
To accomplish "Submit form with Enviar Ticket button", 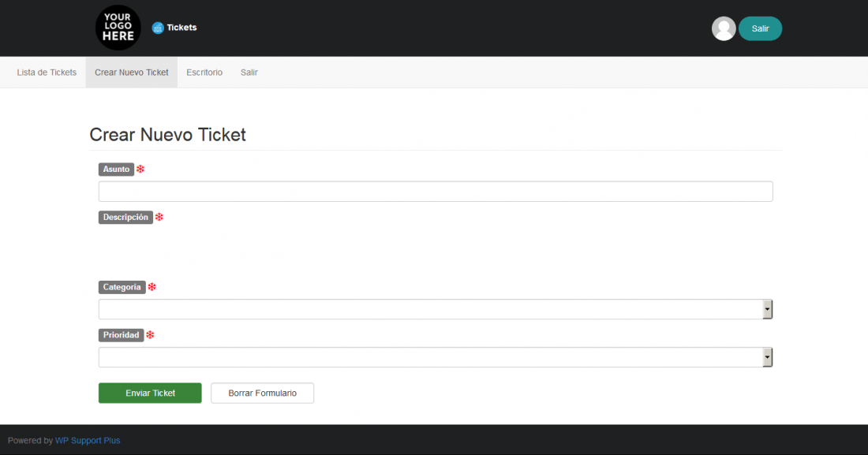I will (150, 393).
